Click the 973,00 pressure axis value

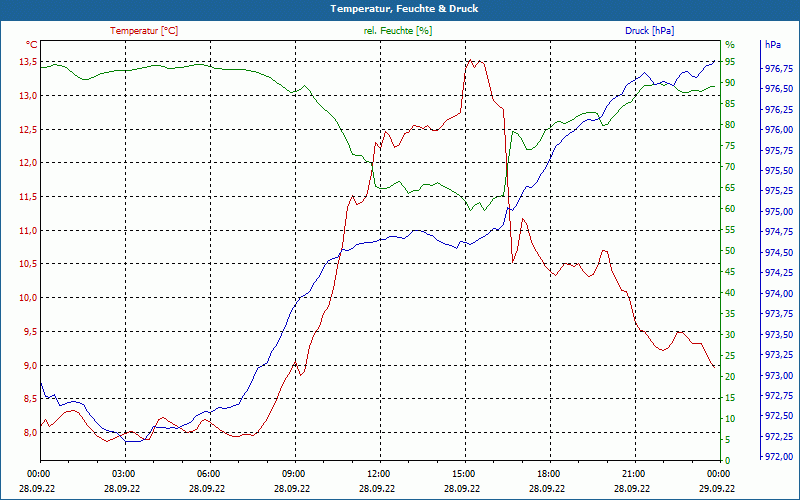780,376
